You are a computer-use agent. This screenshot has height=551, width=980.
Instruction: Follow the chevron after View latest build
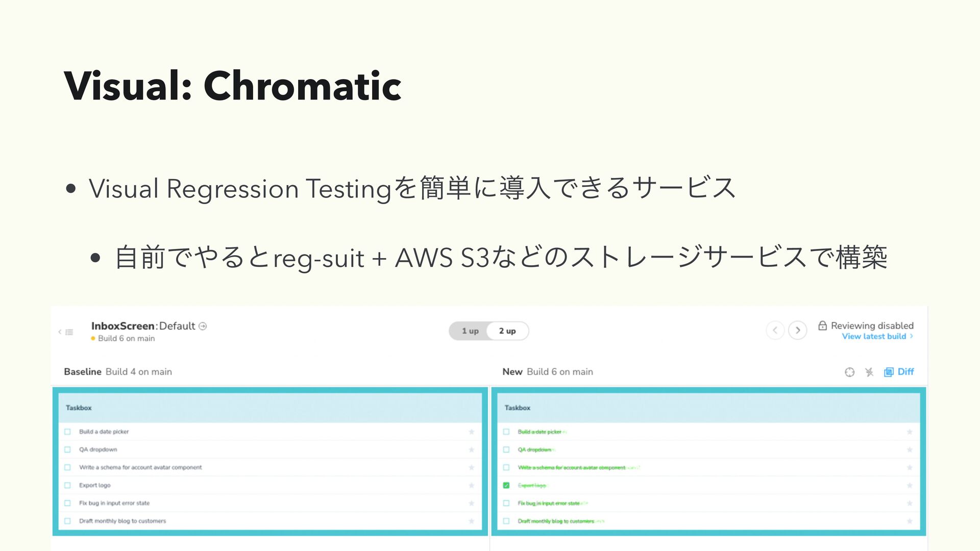911,336
